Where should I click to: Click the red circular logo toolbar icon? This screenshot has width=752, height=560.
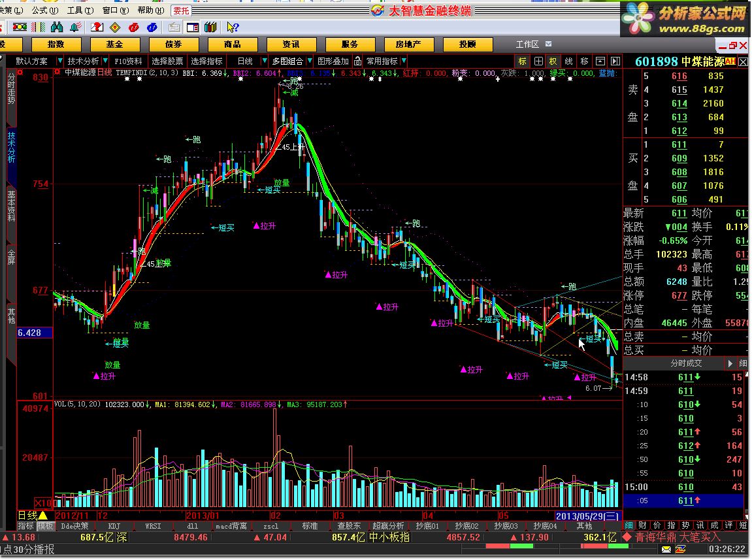tap(134, 27)
